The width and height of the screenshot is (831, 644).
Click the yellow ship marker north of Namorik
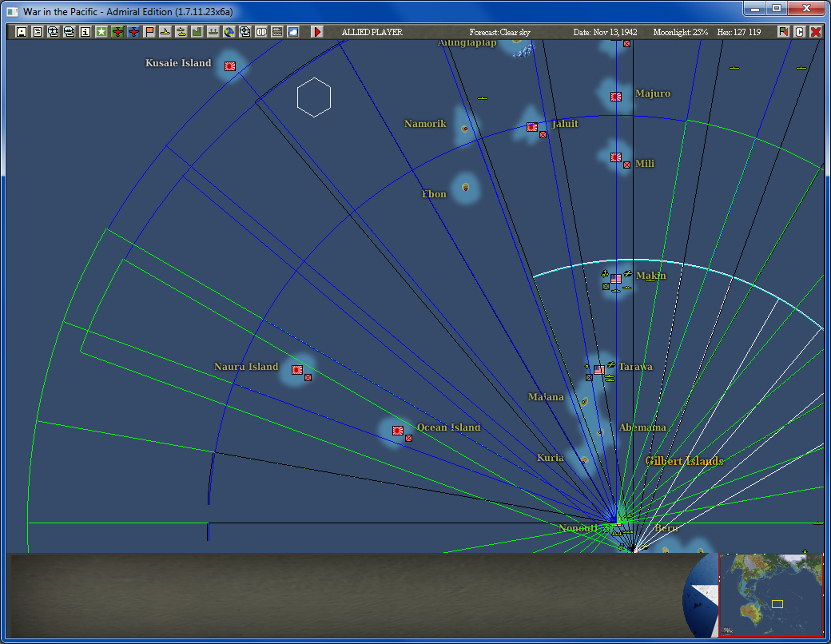coord(483,98)
